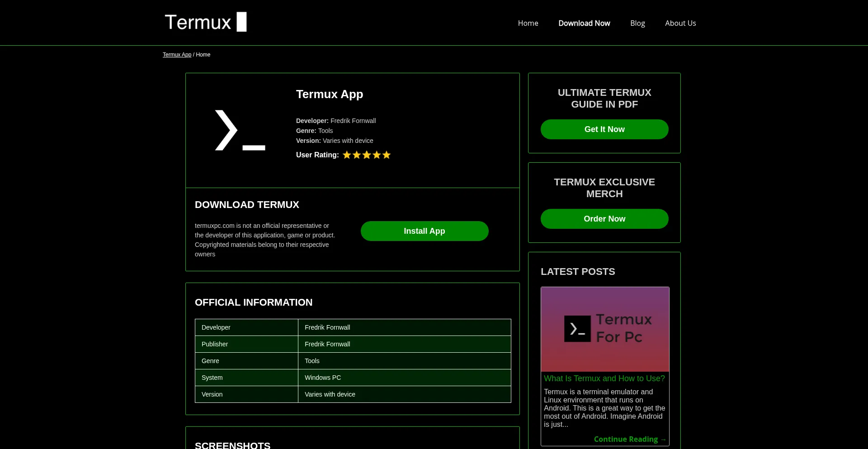Screen dimensions: 868x449
Task: Click the Termux logo in the header
Action: click(206, 22)
